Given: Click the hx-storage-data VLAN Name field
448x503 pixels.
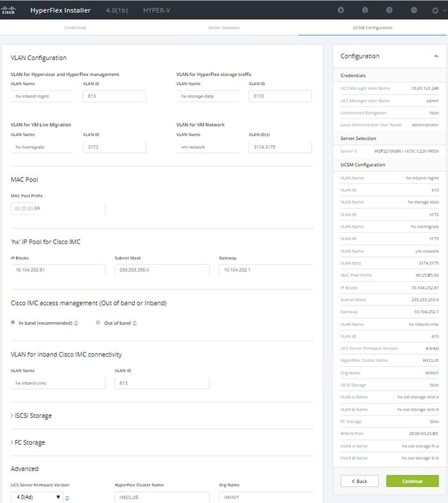Looking at the screenshot, I should click(x=208, y=97).
